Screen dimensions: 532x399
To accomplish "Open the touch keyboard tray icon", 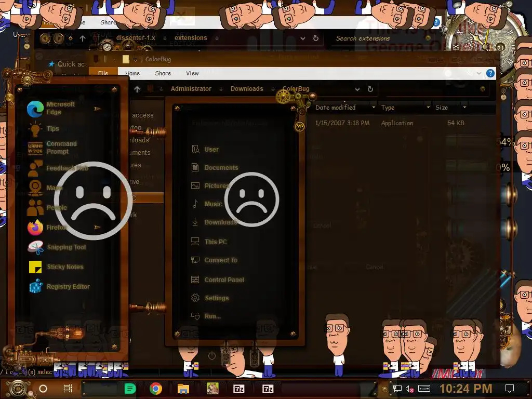I will point(424,389).
